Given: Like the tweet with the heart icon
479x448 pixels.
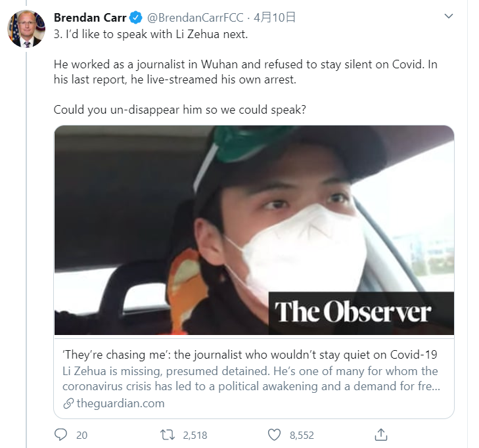Looking at the screenshot, I should pos(274,434).
